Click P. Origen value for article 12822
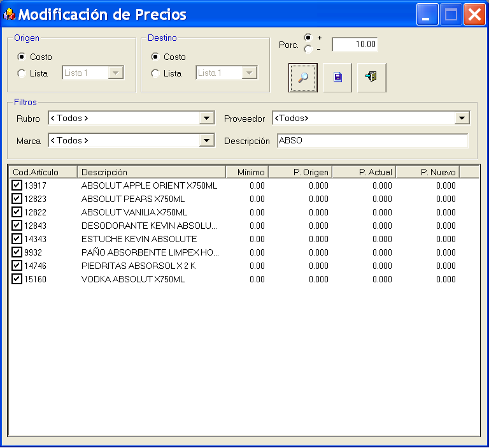Screen dimensions: 489x448 (x=318, y=212)
